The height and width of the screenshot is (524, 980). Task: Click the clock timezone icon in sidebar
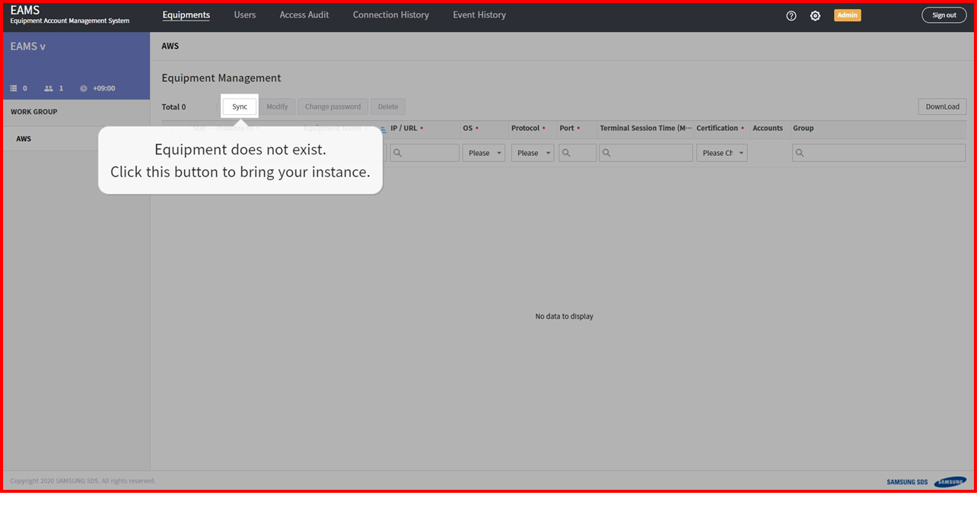84,88
